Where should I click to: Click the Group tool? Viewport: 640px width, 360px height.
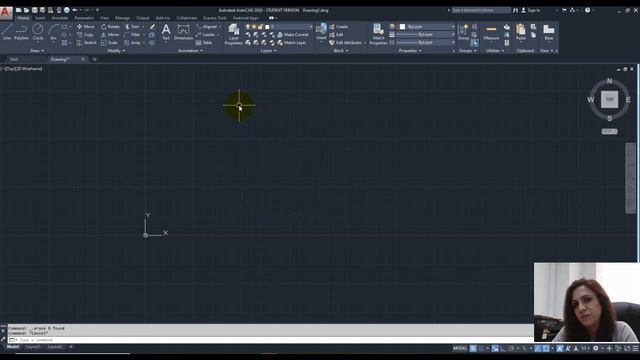tap(463, 32)
